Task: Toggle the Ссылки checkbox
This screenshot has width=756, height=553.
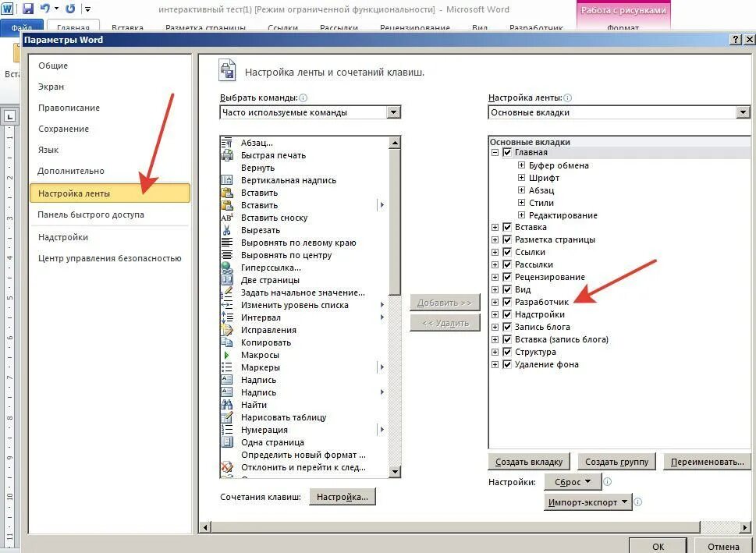Action: tap(507, 252)
